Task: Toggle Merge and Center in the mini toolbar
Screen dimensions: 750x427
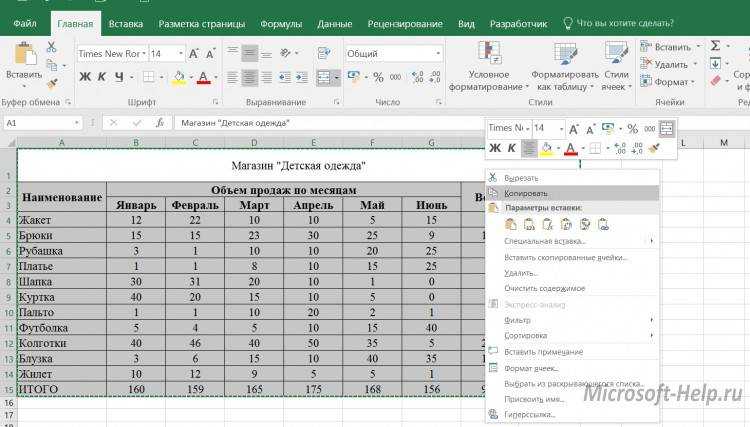Action: point(666,129)
